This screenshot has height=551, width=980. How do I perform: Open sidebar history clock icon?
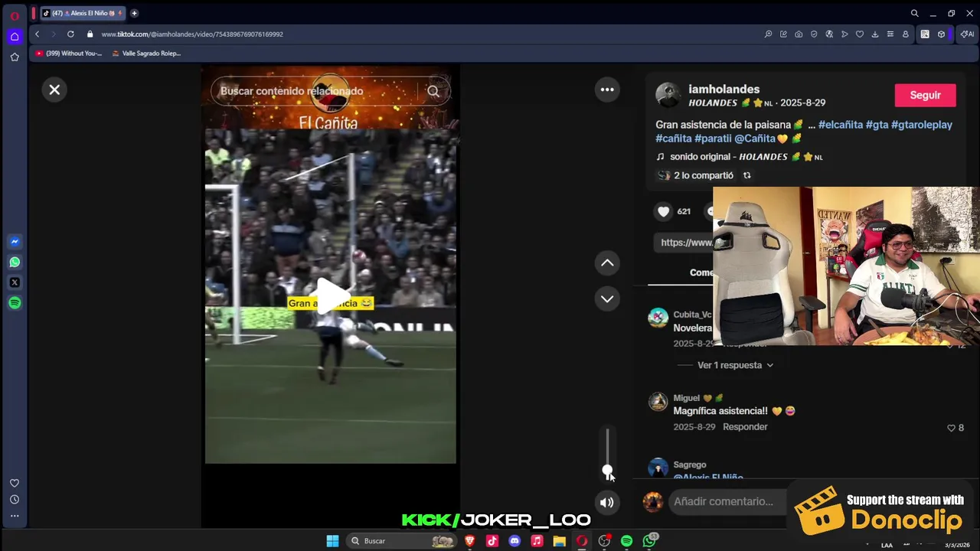pos(15,499)
